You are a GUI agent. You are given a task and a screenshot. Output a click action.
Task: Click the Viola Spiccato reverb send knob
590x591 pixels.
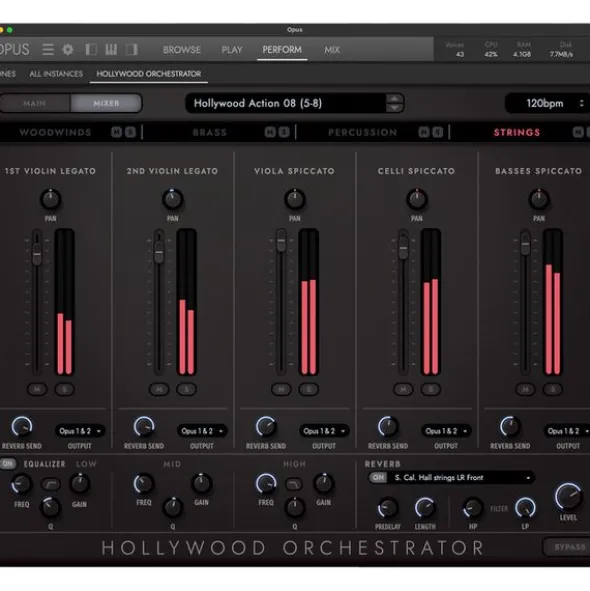(x=266, y=427)
